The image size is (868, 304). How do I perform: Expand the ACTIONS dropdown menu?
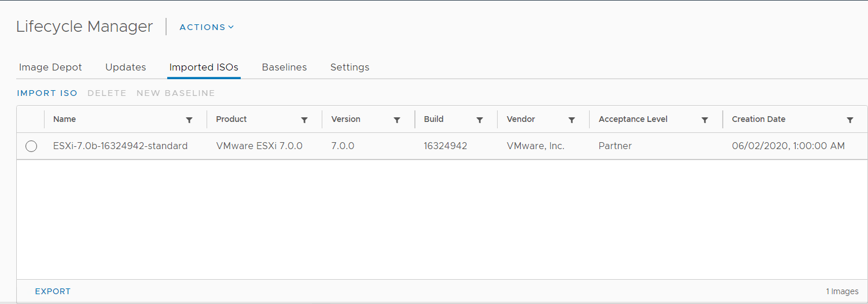[x=207, y=27]
